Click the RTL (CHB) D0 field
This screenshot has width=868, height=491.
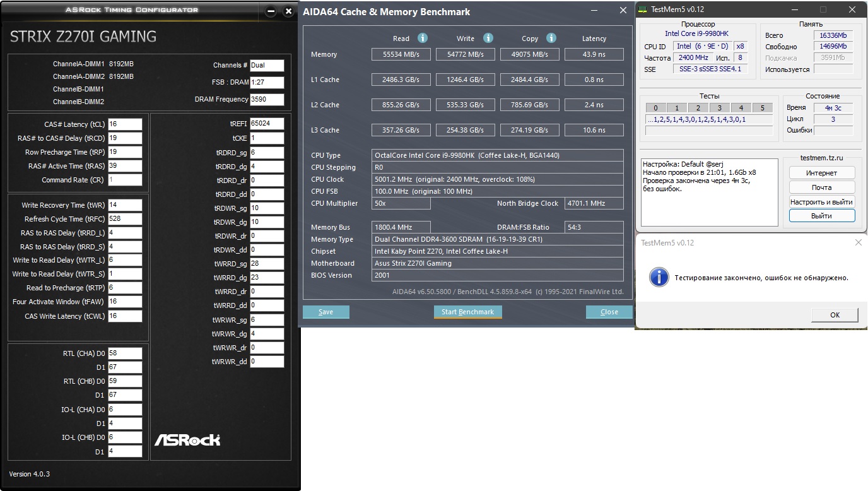tap(125, 381)
